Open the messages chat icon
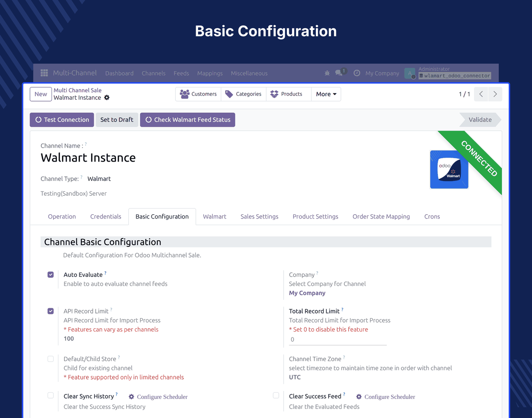Viewport: 532px width, 418px height. [x=339, y=73]
